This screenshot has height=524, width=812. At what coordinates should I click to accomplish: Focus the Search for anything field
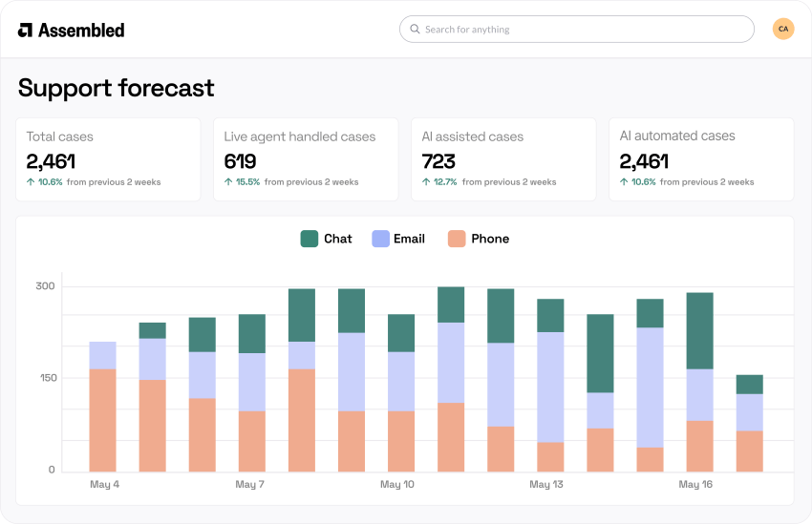pos(576,29)
